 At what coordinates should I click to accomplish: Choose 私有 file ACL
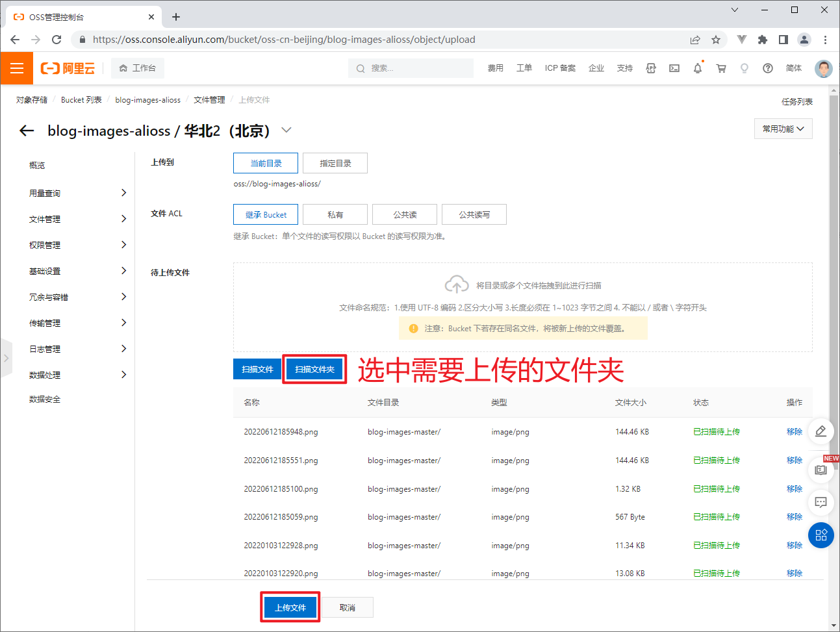[335, 214]
